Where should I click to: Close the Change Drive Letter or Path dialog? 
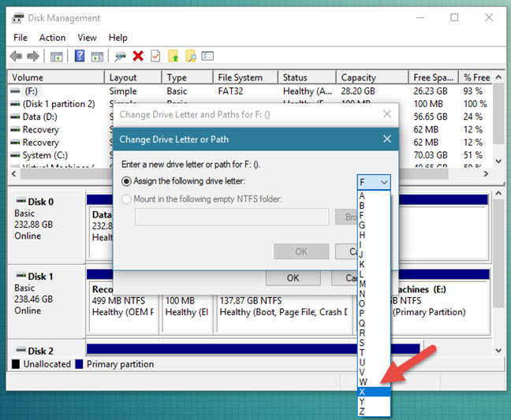(x=387, y=139)
